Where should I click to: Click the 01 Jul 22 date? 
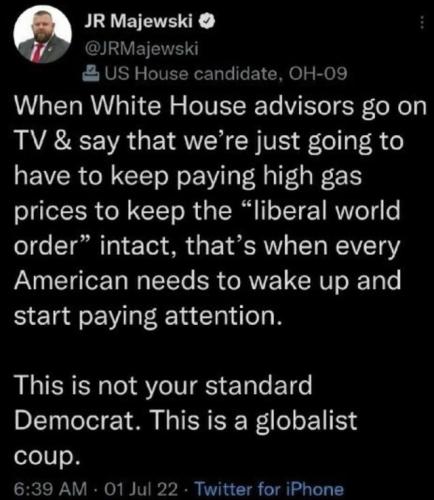[x=141, y=489]
